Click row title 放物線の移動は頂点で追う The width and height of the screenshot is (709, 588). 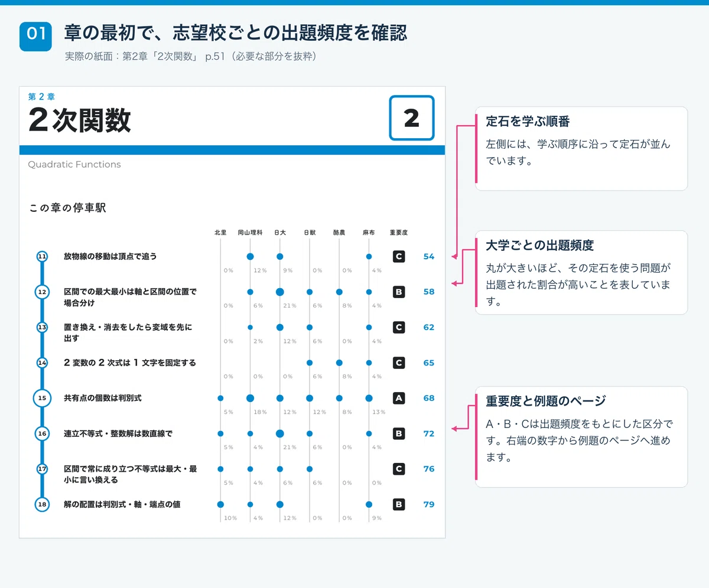[110, 256]
